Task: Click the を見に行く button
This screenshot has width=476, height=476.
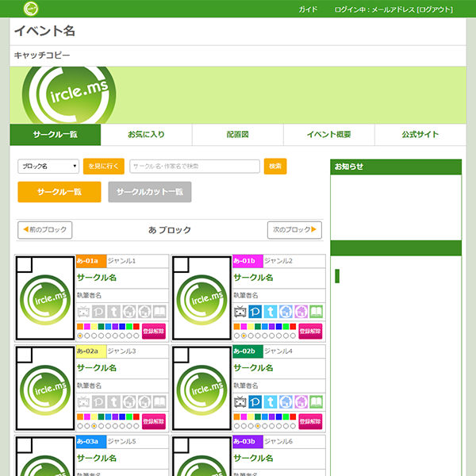Action: click(x=103, y=166)
